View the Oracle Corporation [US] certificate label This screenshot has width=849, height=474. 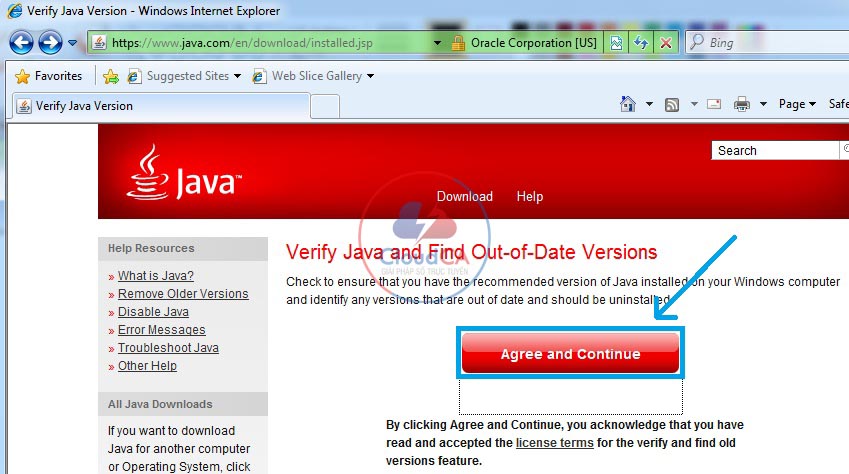point(533,43)
